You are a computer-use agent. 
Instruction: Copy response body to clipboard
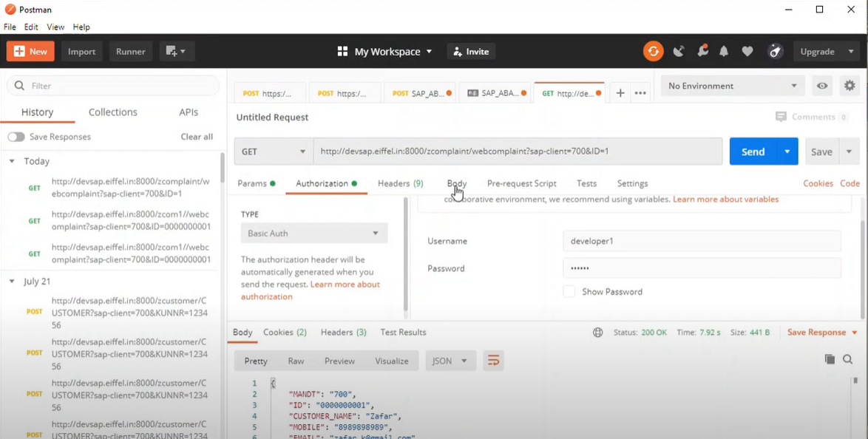[x=830, y=359]
